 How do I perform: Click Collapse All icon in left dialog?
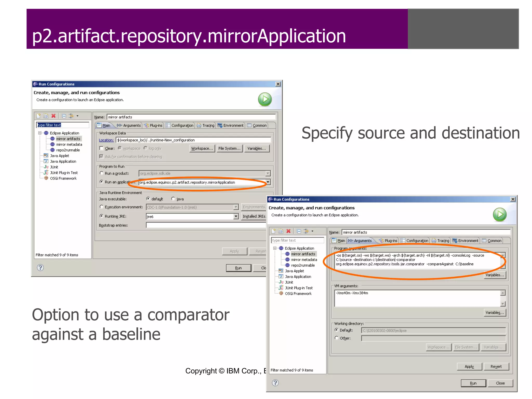[x=64, y=116]
